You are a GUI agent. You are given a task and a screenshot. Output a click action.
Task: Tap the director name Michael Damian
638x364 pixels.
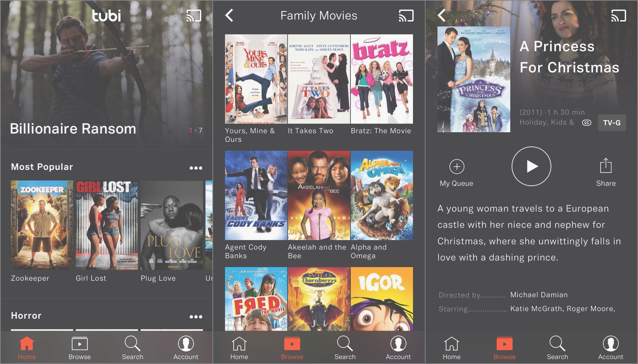539,295
